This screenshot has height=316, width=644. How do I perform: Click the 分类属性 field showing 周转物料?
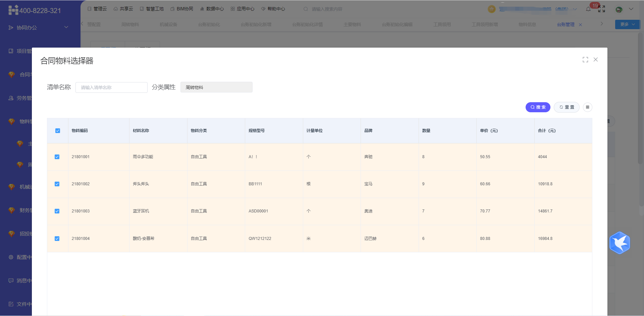point(216,87)
